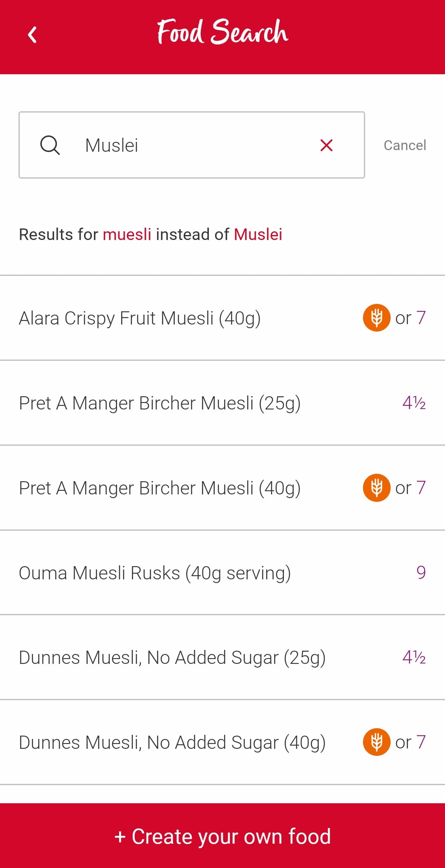Tap wheat icon on Alara Crispy Fruit Muesli
Screen dimensions: 445x868
tap(377, 318)
